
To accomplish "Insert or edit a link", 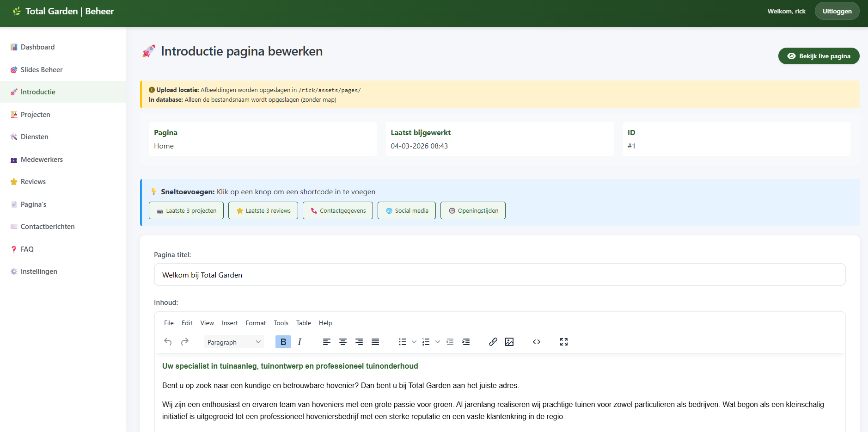I will 493,342.
